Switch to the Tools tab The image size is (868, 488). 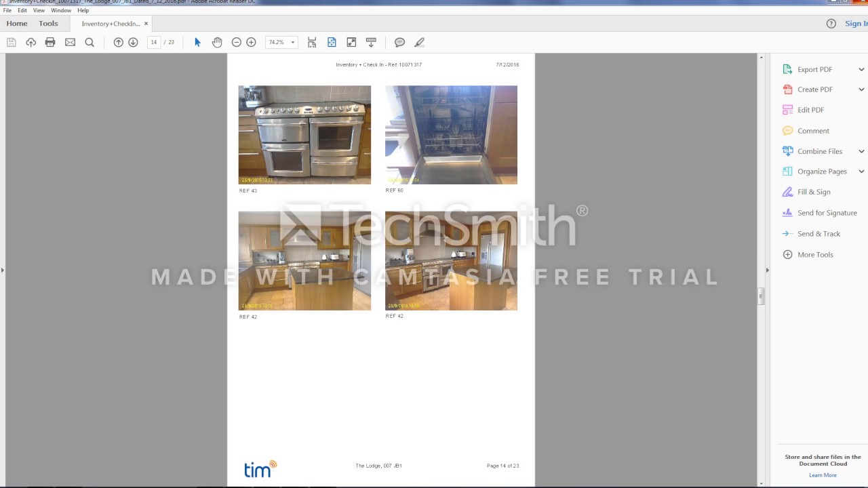(48, 23)
